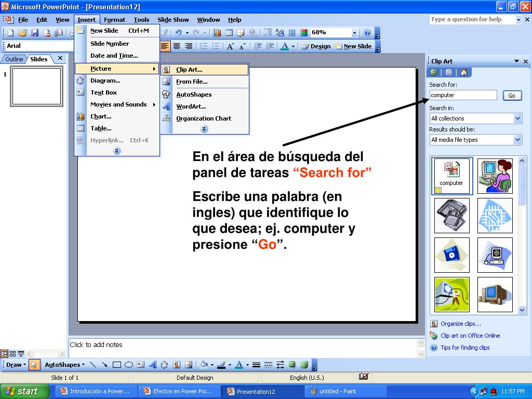Click the 'Search for' computer text field
This screenshot has width=532, height=399.
pyautogui.click(x=463, y=96)
